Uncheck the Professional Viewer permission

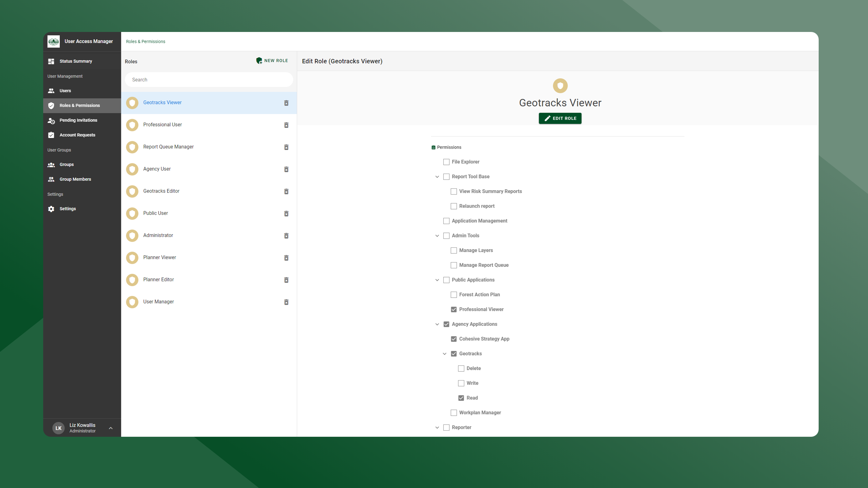[x=454, y=310]
